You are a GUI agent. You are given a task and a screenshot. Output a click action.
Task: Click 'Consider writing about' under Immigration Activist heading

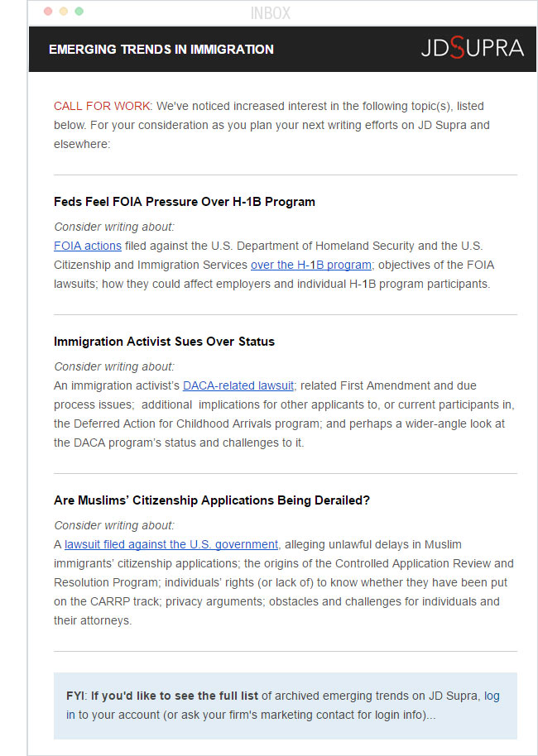point(114,366)
